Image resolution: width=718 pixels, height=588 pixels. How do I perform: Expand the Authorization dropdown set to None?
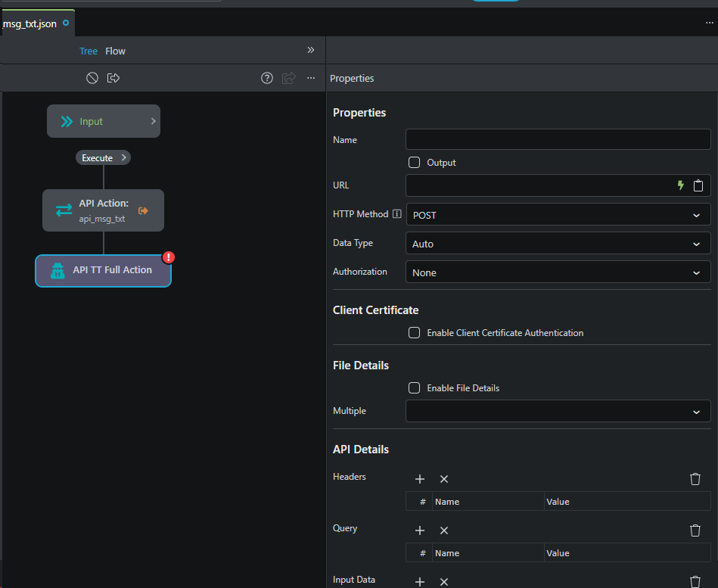click(x=558, y=272)
